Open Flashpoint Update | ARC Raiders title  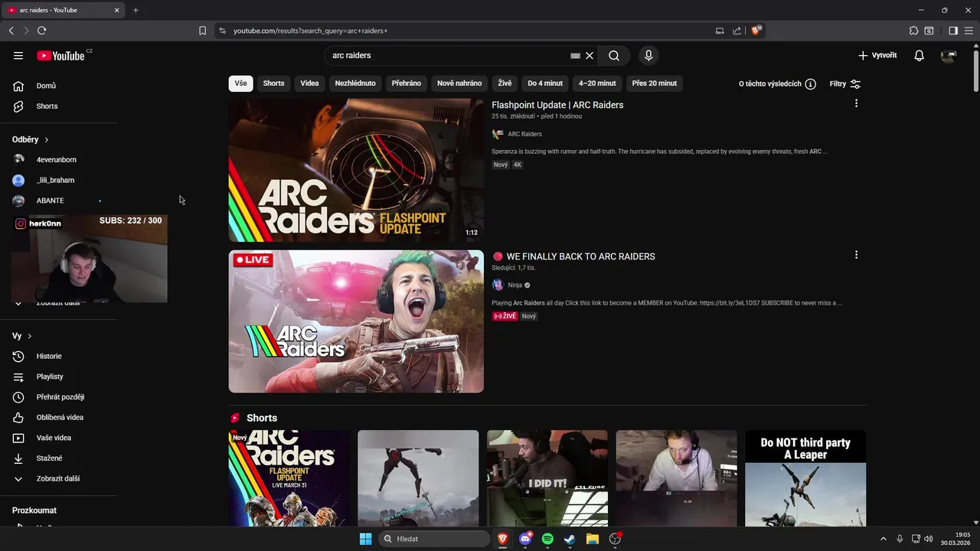(x=557, y=105)
